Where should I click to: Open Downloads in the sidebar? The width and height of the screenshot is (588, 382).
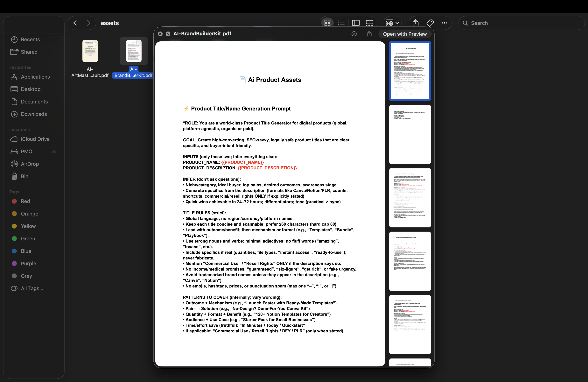pyautogui.click(x=34, y=114)
